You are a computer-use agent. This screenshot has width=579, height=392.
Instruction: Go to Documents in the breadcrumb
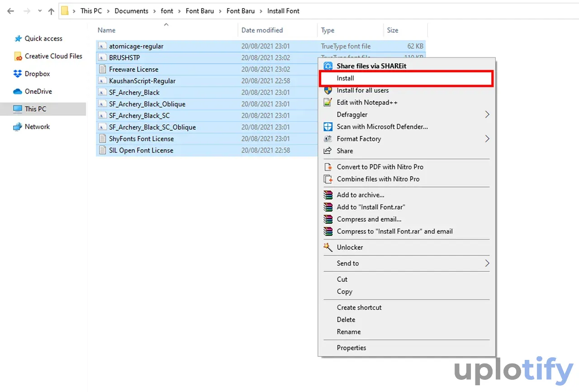point(132,11)
